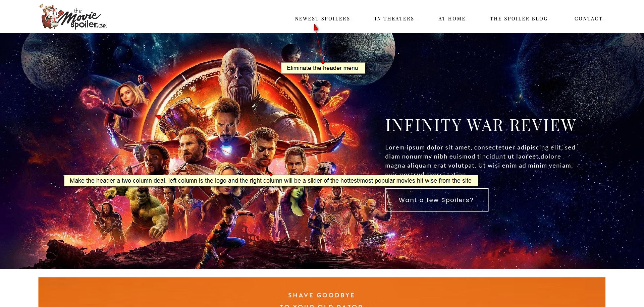Open the Contact menu item
The image size is (644, 307).
point(590,19)
